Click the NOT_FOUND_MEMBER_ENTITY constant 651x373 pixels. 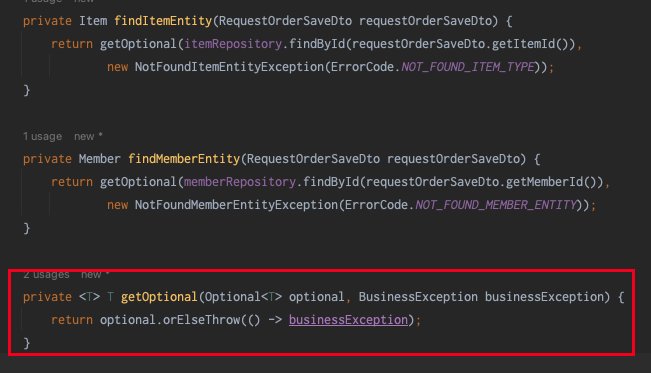496,205
